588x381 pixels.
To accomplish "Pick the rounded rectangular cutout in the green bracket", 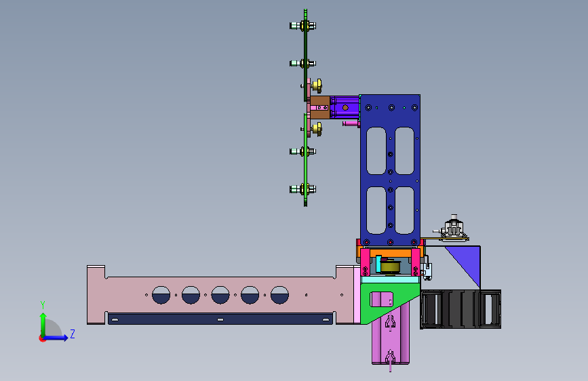I will click(x=382, y=299).
